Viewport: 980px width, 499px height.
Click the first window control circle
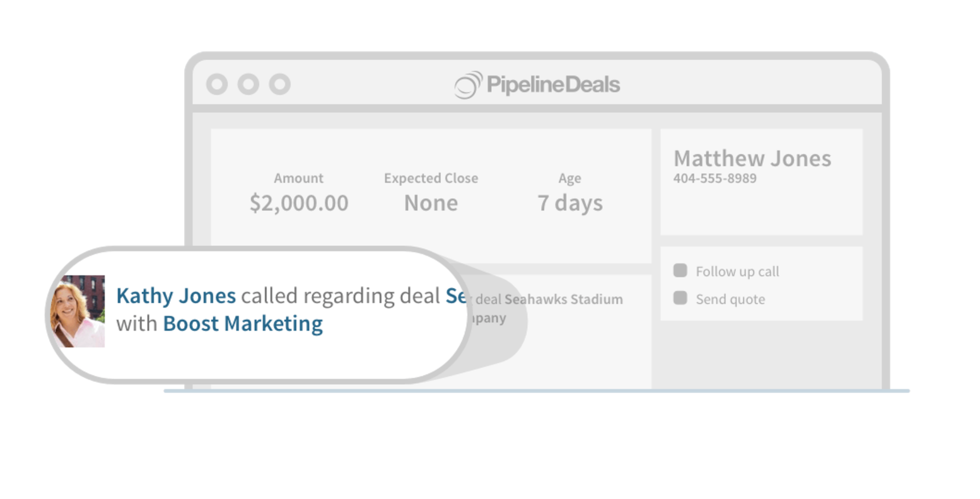217,84
